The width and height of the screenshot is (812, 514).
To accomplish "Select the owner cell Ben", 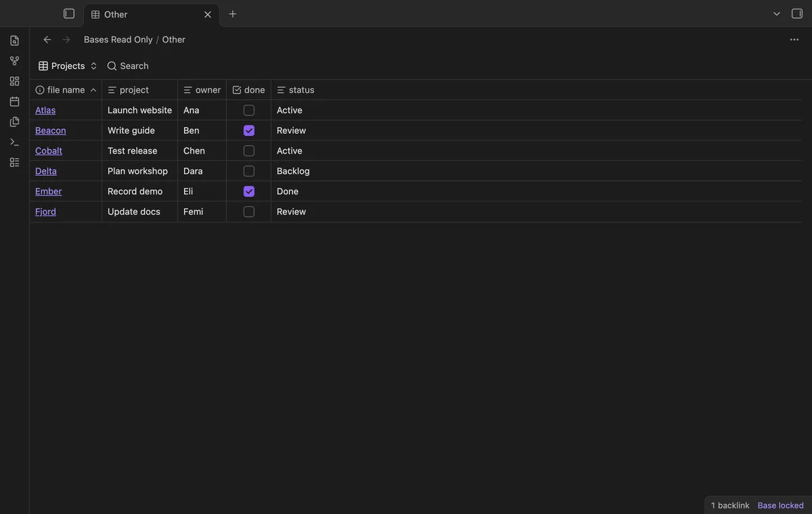I will [202, 131].
